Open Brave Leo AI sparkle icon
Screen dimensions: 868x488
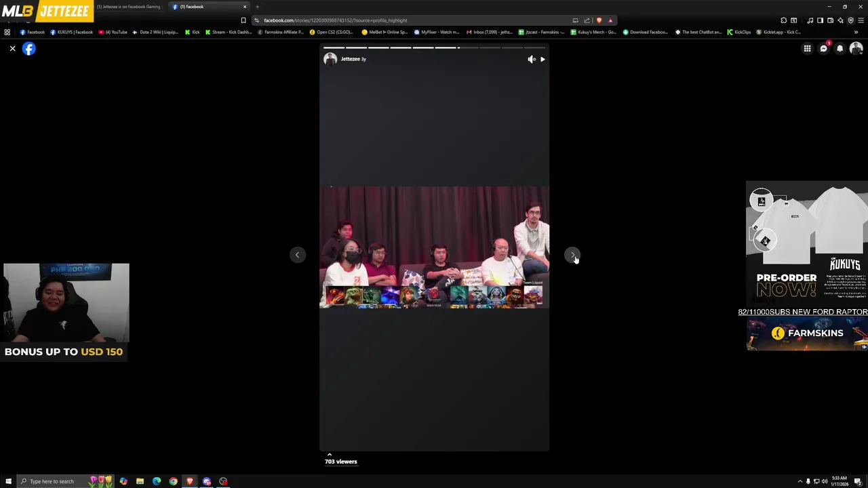[841, 20]
